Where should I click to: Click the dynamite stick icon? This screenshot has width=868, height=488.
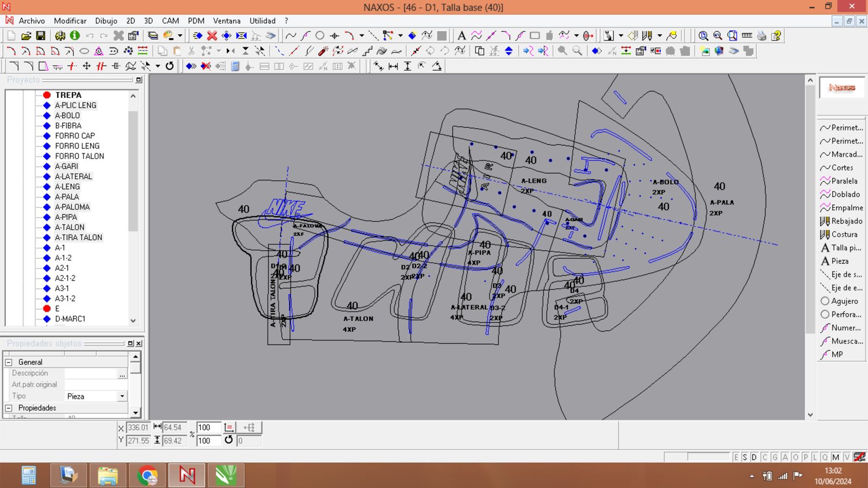click(x=323, y=51)
